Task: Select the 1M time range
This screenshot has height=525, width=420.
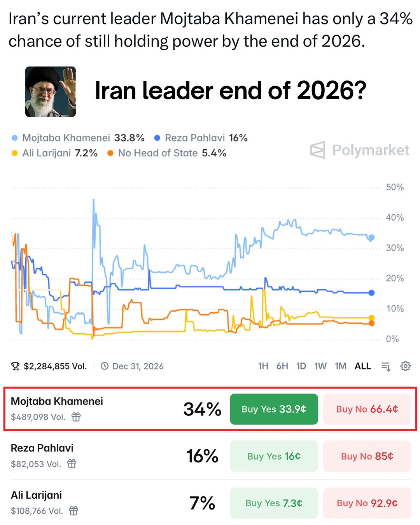Action: (x=341, y=366)
